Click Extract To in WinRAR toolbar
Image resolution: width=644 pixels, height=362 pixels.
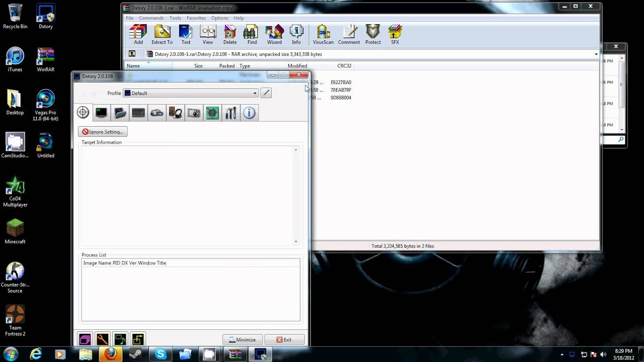tap(162, 35)
